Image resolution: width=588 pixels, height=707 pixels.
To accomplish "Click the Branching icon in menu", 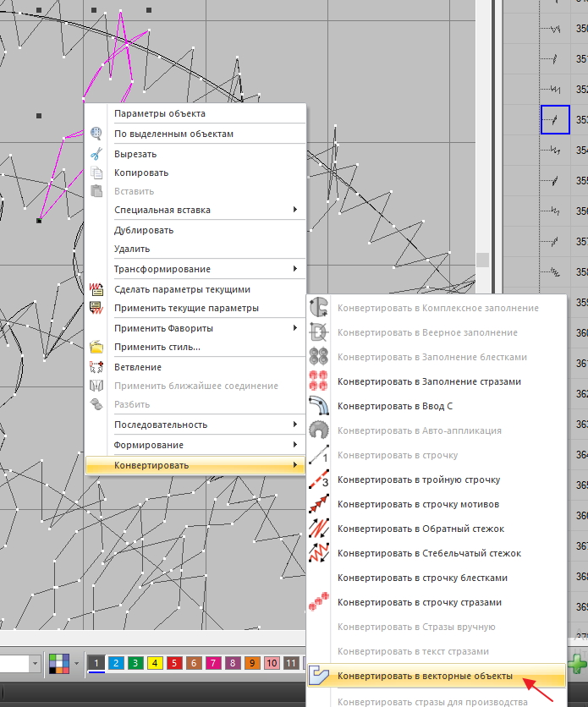I will [x=97, y=367].
